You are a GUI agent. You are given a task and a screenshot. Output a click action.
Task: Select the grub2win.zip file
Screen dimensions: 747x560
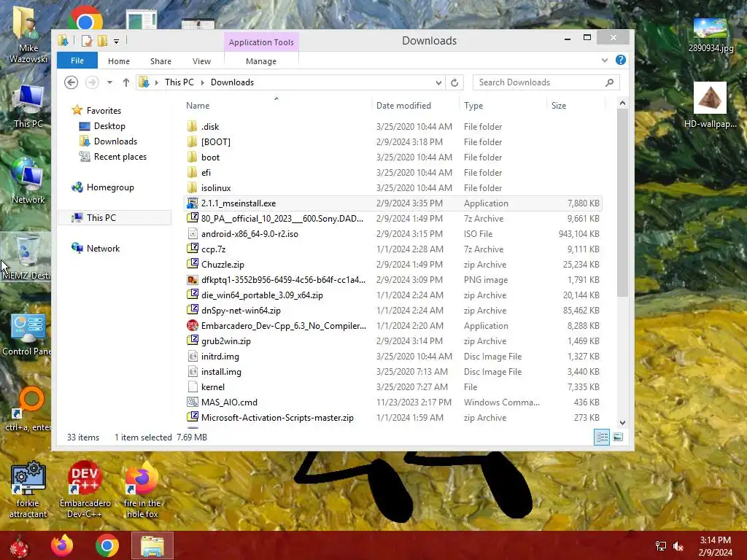[226, 341]
